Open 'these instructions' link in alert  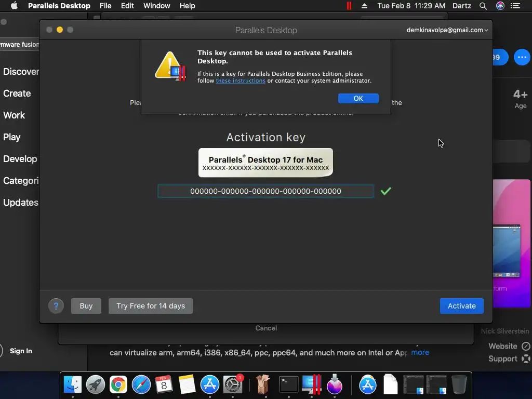coord(241,81)
